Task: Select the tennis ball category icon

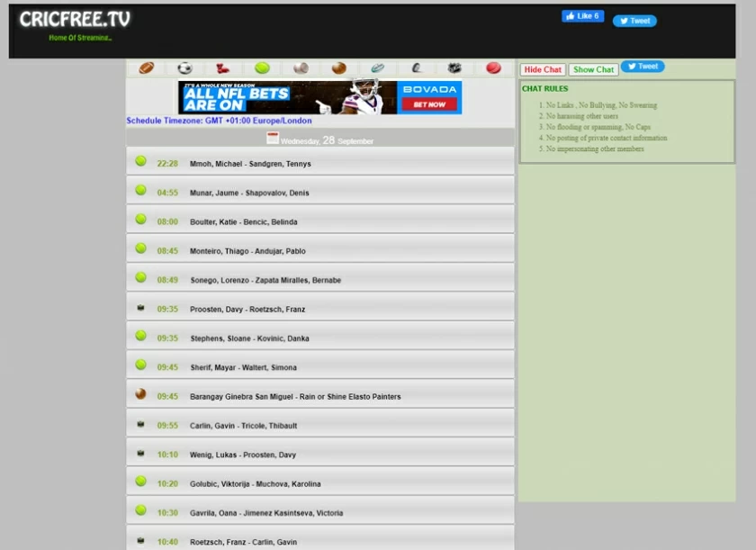Action: tap(262, 67)
